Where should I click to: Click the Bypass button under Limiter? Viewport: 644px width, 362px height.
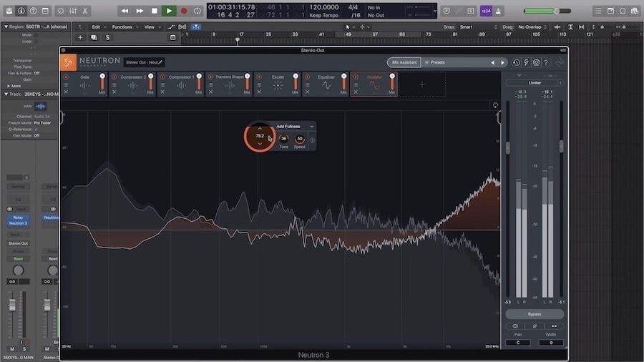pyautogui.click(x=535, y=314)
